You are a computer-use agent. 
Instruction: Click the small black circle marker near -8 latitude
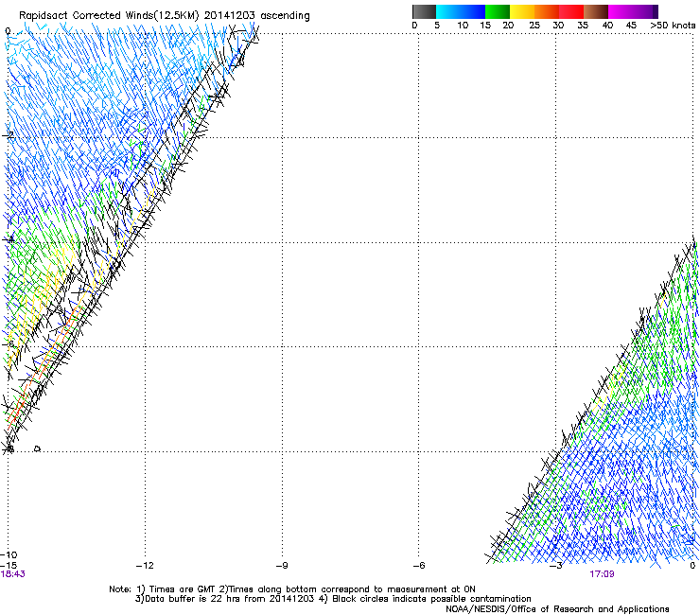click(38, 448)
